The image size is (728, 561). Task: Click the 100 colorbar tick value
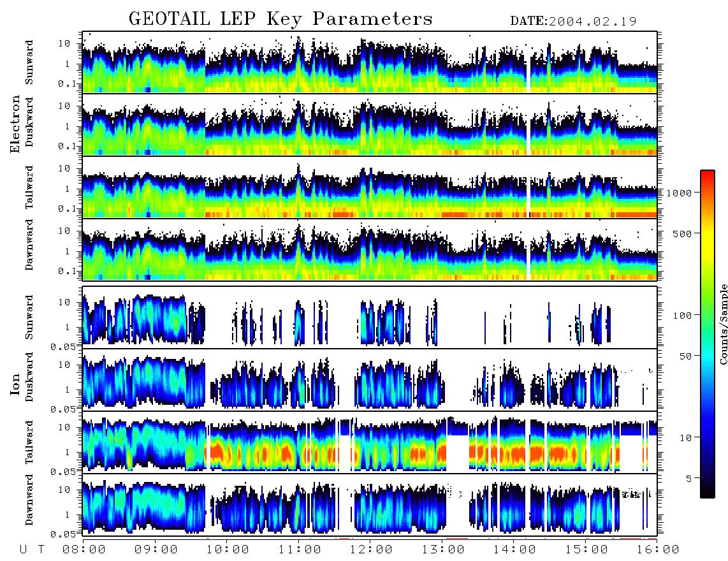click(683, 316)
